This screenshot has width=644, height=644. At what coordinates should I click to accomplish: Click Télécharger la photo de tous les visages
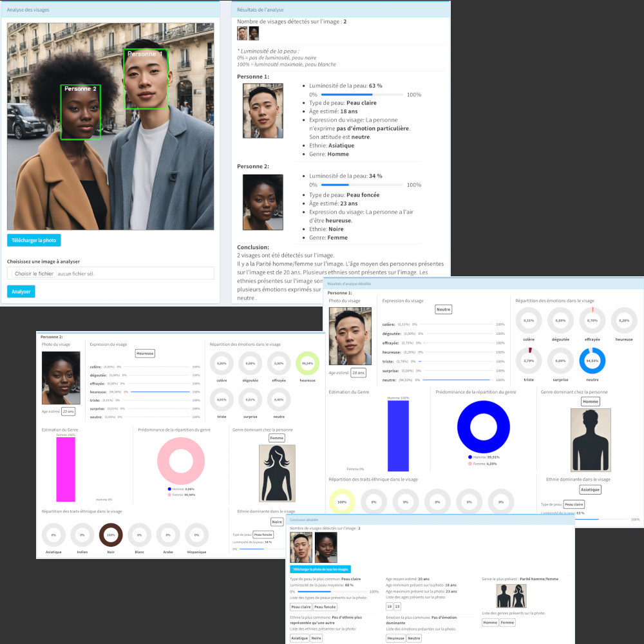[320, 569]
